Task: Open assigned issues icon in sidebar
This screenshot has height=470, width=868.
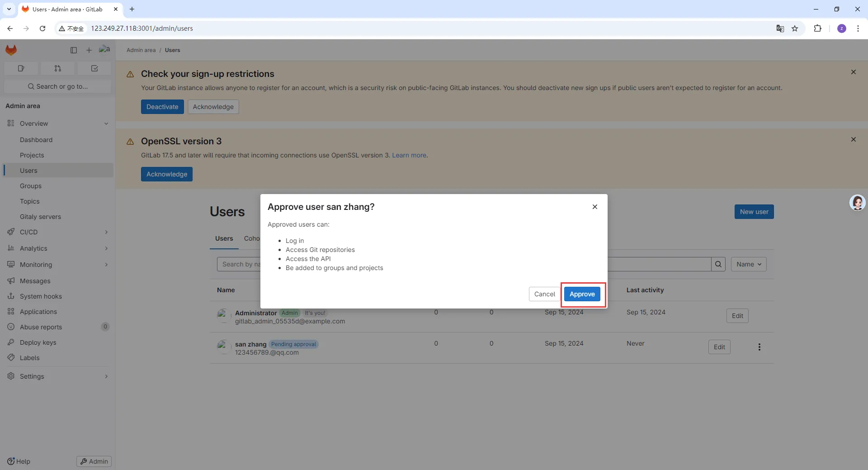Action: click(21, 68)
